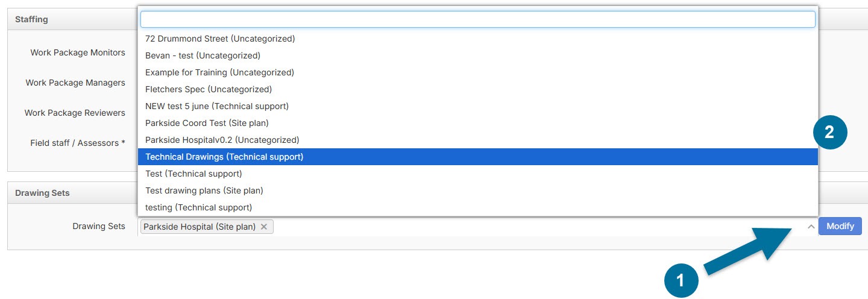Click the Staffing panel header

click(31, 19)
